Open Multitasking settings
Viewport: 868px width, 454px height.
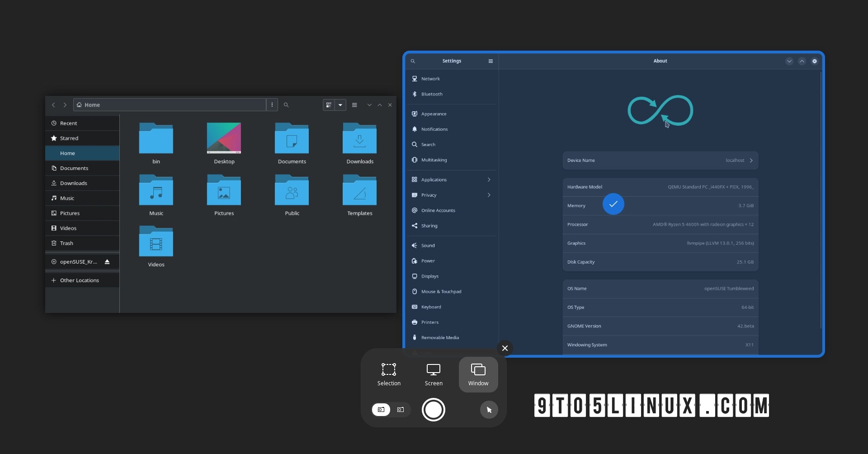[452, 160]
